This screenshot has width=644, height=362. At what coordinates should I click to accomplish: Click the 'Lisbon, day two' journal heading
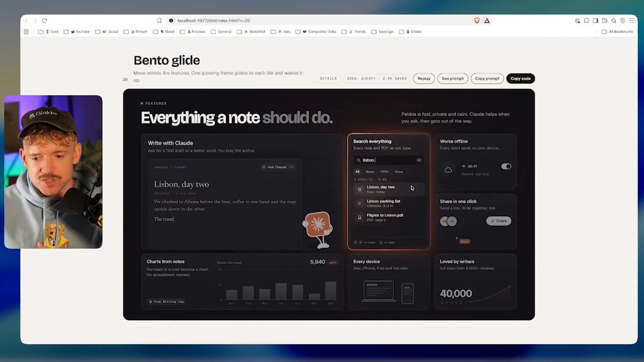(181, 184)
